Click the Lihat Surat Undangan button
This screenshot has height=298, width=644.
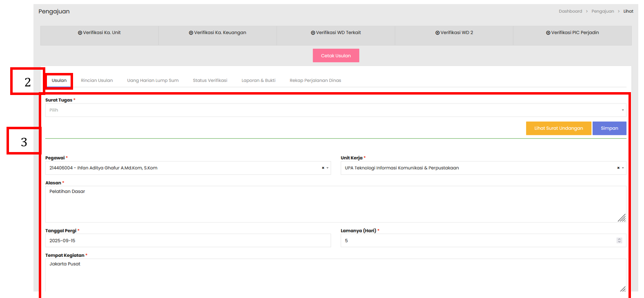[558, 128]
